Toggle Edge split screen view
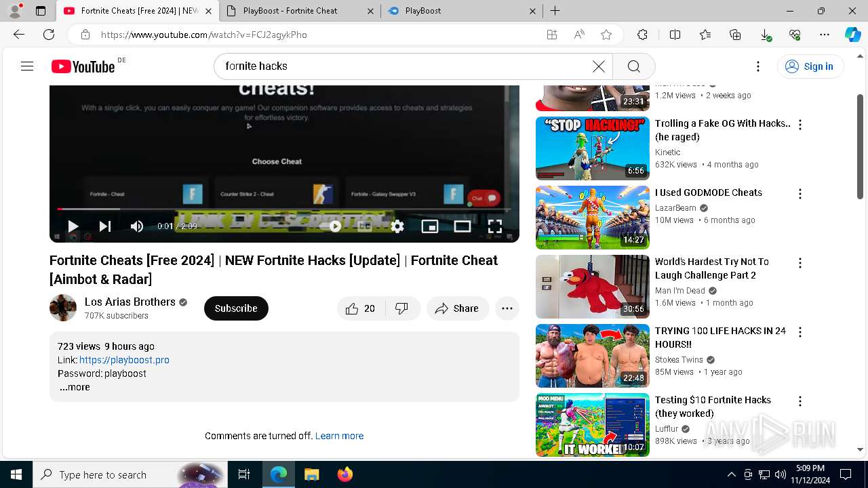This screenshot has width=868, height=488. coord(675,35)
